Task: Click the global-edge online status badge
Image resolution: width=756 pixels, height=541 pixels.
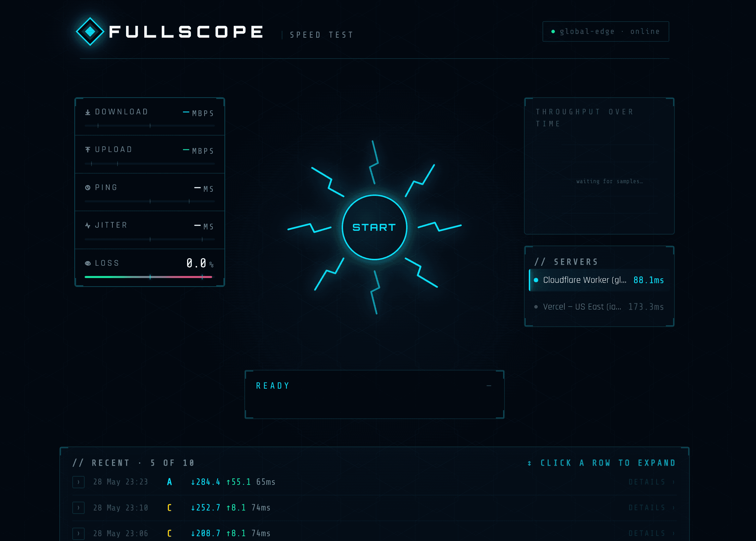Action: 606,32
